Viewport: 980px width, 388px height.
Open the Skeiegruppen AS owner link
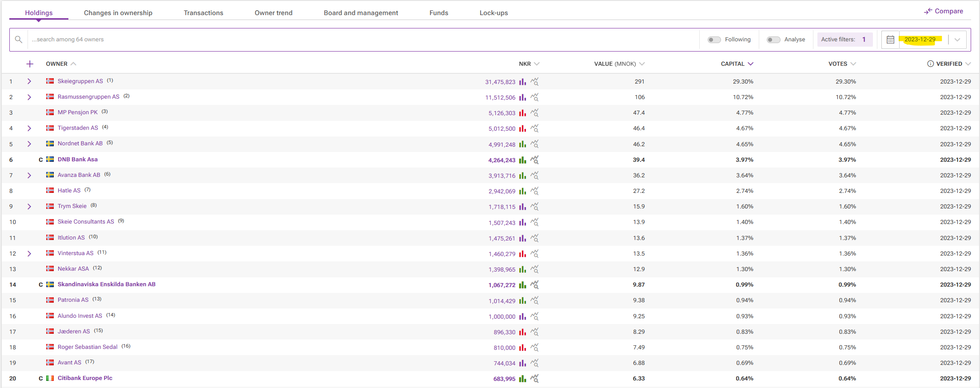click(80, 81)
